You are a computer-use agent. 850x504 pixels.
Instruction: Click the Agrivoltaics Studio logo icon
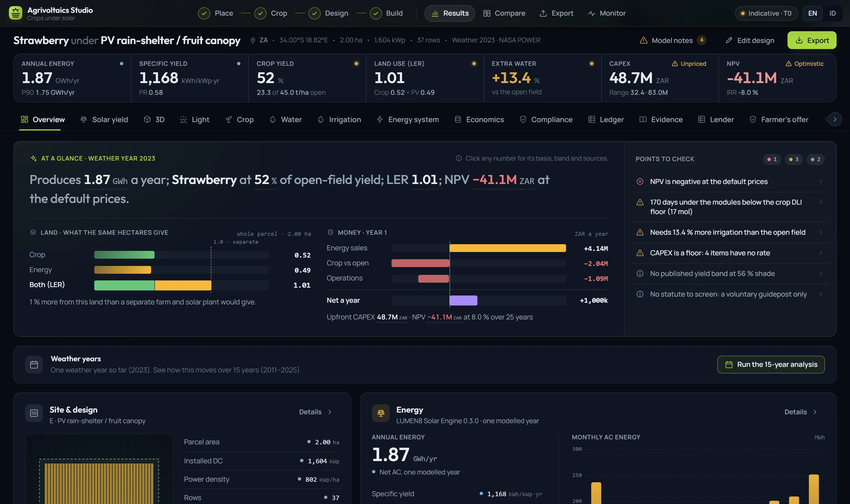click(x=15, y=13)
